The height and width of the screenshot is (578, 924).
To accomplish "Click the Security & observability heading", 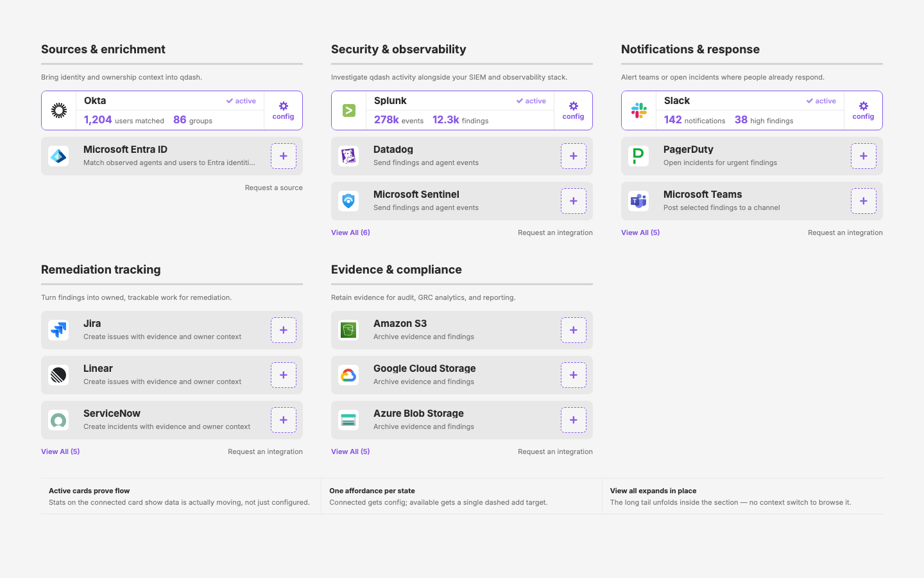I will point(398,49).
